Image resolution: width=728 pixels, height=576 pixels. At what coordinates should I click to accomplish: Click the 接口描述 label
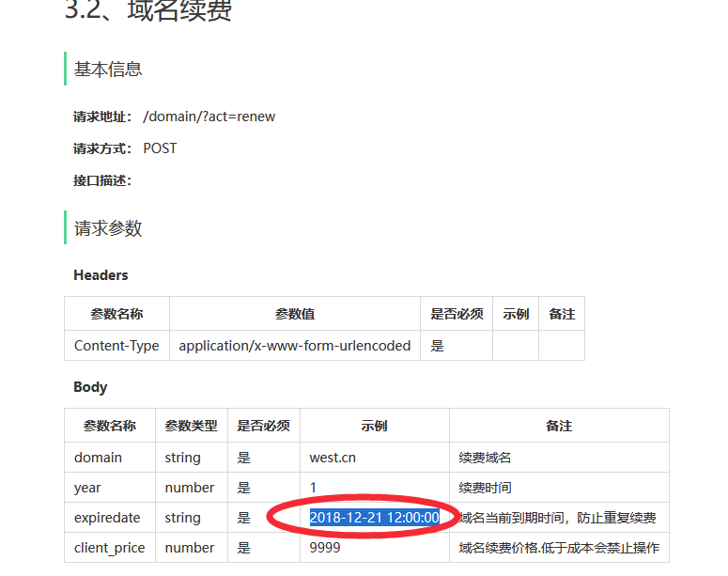pos(102,180)
